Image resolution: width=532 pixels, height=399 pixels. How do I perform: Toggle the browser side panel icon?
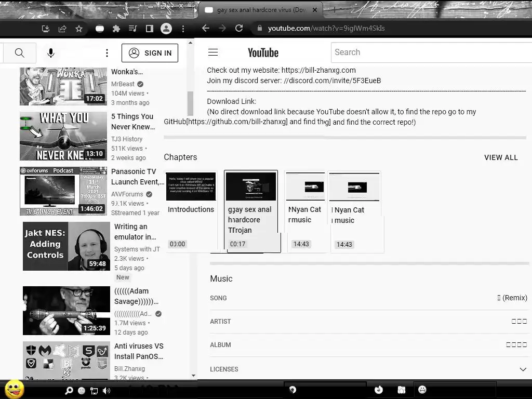[x=149, y=29]
